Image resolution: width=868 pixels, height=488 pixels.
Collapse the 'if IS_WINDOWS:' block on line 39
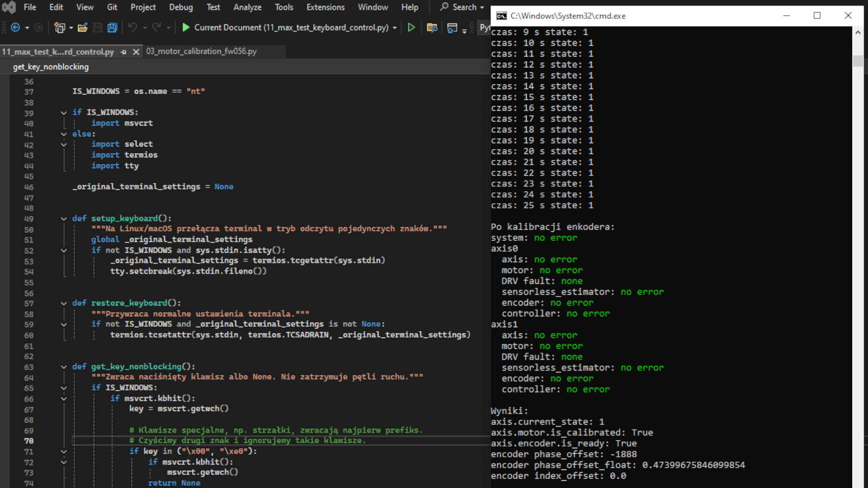64,113
